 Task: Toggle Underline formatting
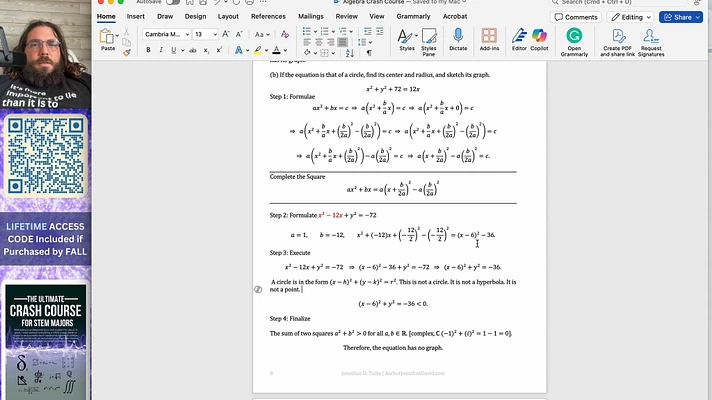(173, 50)
